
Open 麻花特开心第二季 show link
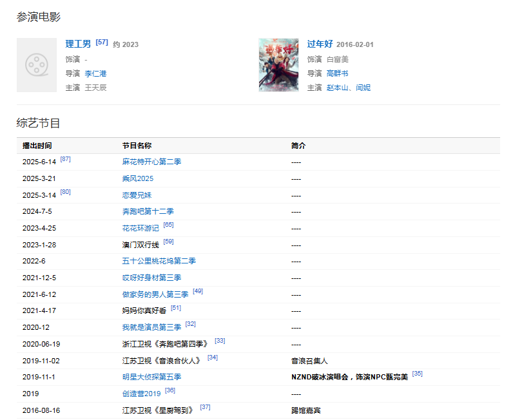coord(151,162)
